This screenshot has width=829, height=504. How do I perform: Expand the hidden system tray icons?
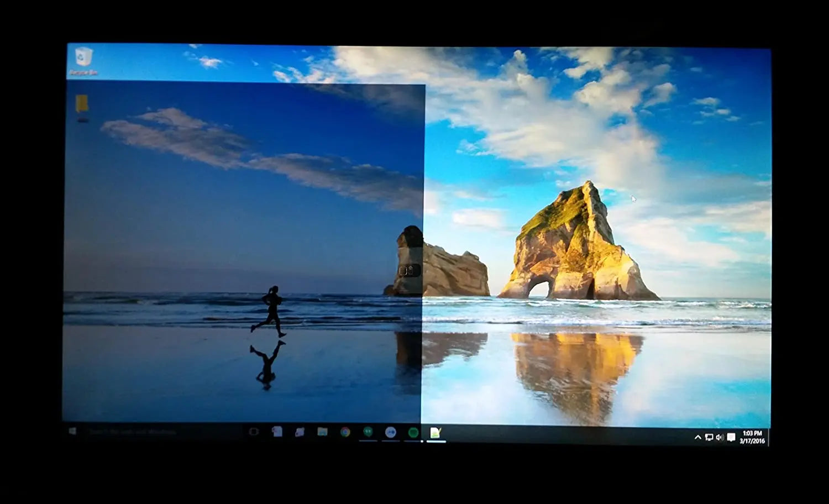[697, 437]
